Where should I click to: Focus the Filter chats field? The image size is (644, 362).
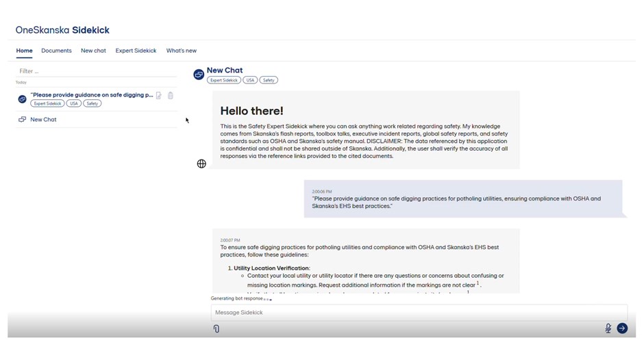[96, 71]
